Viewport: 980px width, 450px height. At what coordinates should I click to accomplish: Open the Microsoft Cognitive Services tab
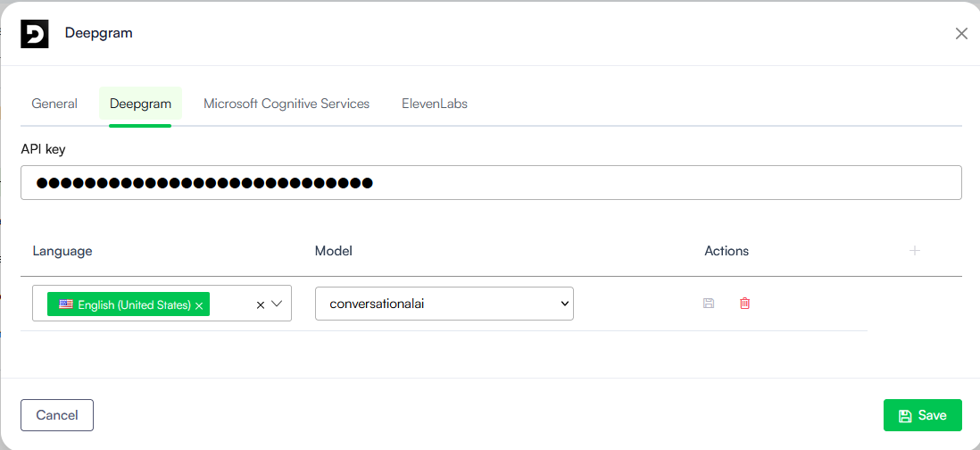click(287, 104)
